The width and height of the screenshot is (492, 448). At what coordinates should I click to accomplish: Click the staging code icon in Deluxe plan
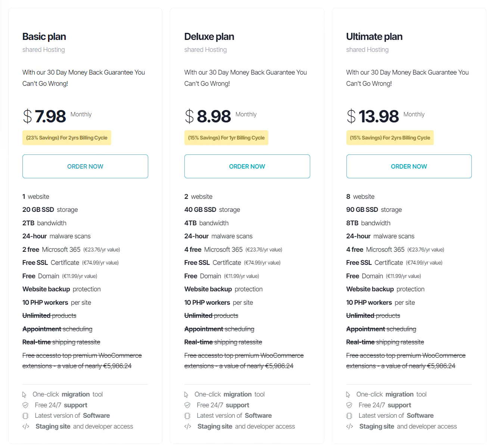(188, 426)
